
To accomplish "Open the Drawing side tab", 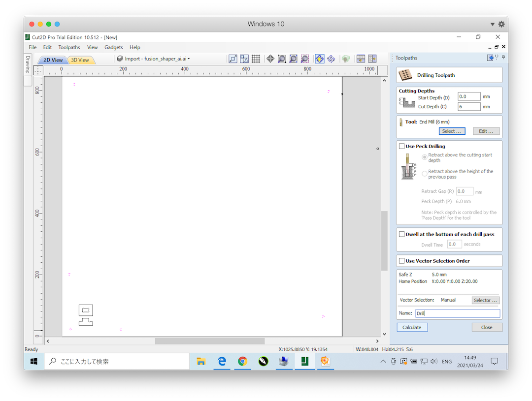I will [x=28, y=64].
